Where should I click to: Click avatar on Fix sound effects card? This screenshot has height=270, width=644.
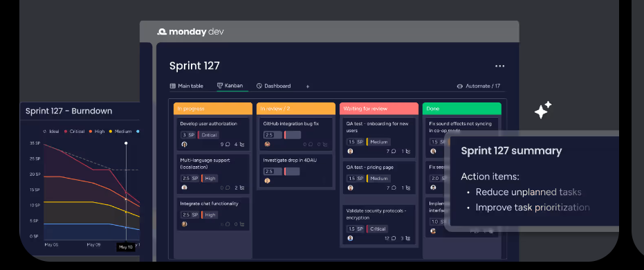click(433, 151)
